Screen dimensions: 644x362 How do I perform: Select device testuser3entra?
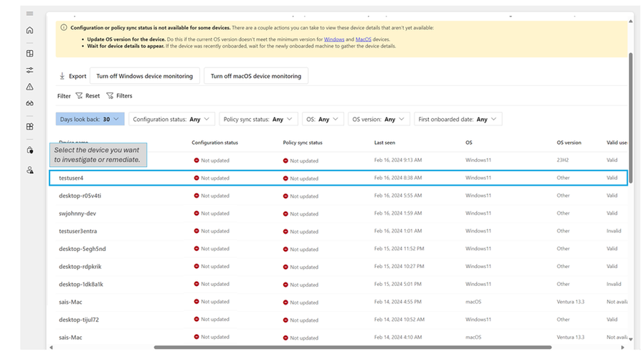[77, 231]
